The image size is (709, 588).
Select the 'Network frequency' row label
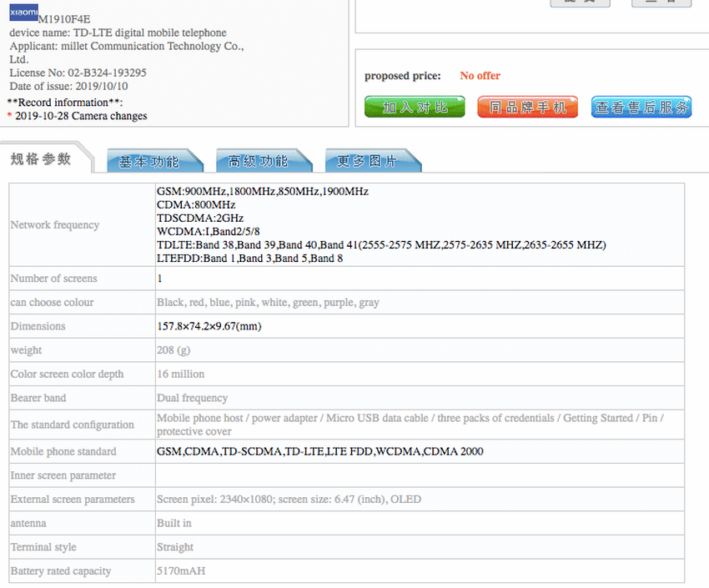(55, 225)
